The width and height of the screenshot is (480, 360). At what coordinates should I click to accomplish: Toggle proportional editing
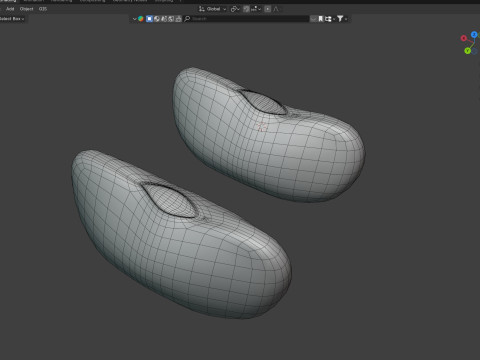click(268, 9)
